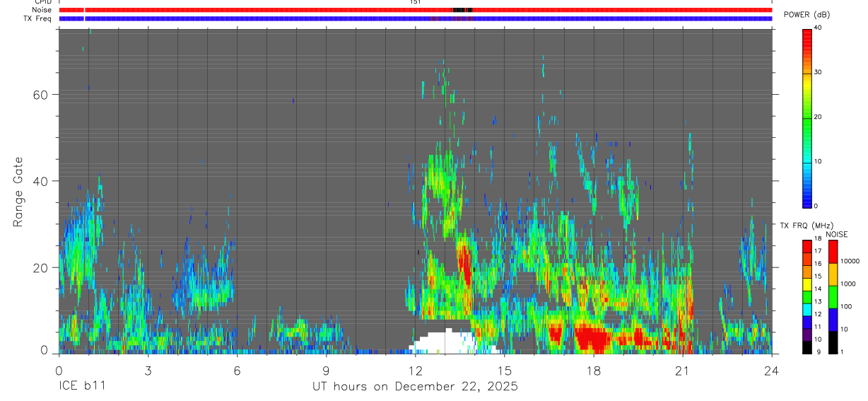Click the 1000 label on NOISE scale
This screenshot has width=868, height=401.
pyautogui.click(x=848, y=284)
